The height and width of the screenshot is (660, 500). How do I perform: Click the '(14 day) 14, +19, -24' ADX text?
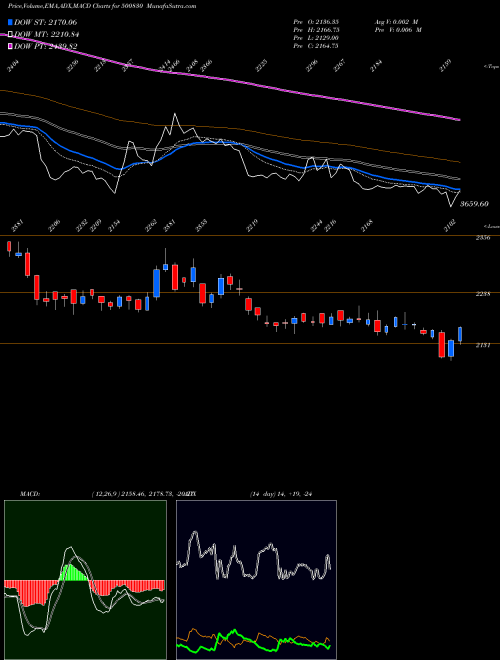click(x=280, y=494)
